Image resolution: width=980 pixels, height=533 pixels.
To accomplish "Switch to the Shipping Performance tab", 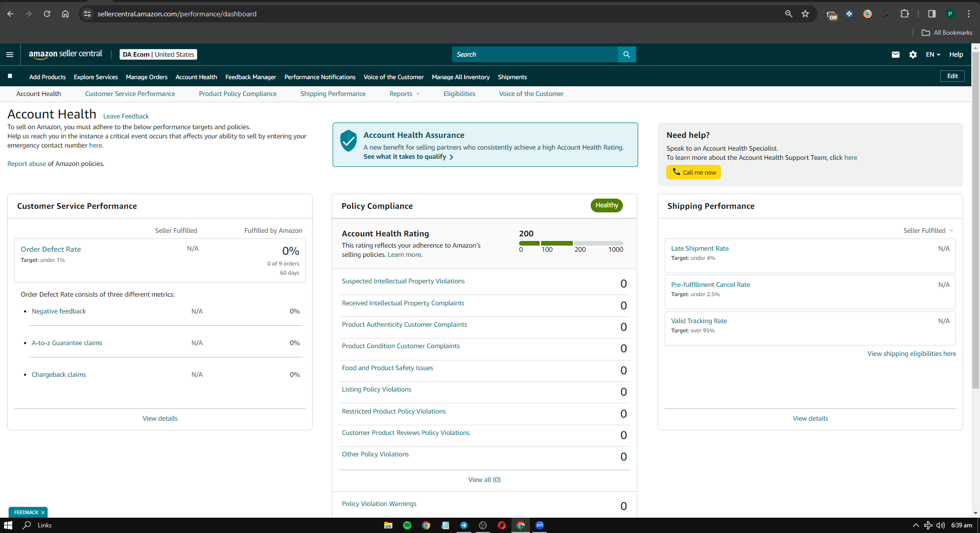I will coord(333,94).
